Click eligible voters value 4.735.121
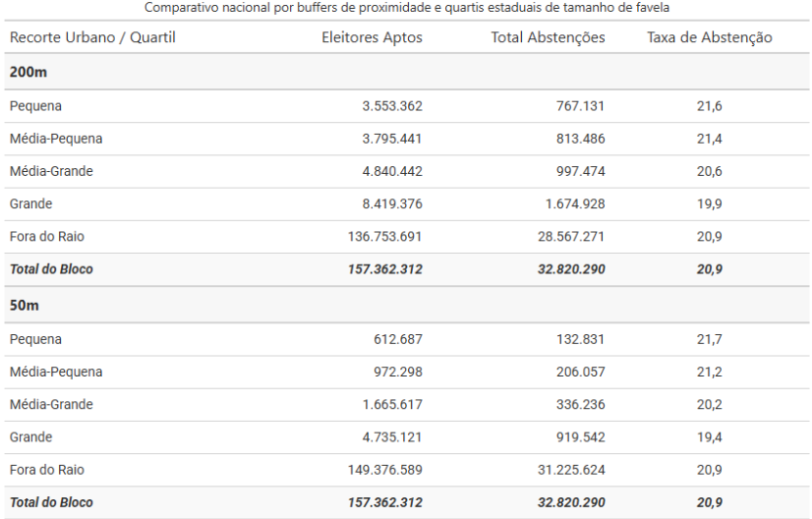The image size is (812, 519). pos(392,437)
